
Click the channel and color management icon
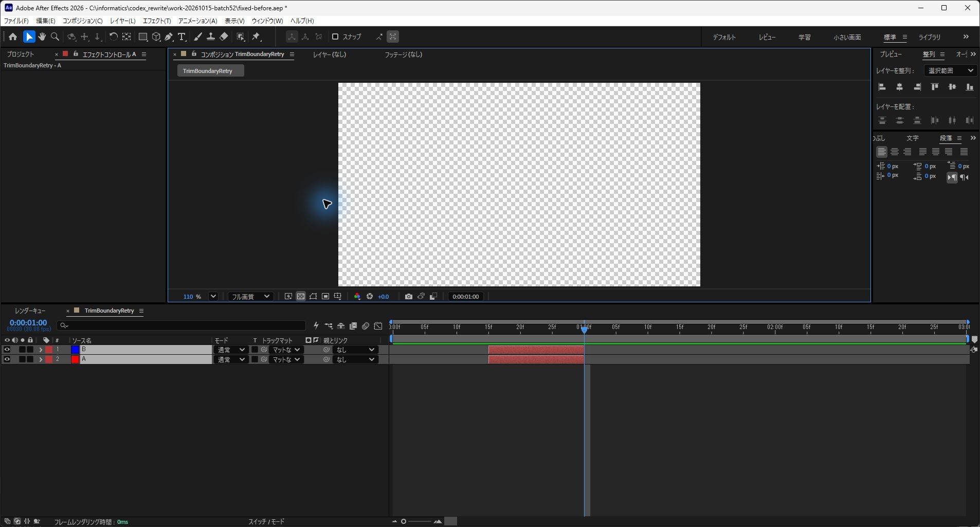click(x=357, y=296)
